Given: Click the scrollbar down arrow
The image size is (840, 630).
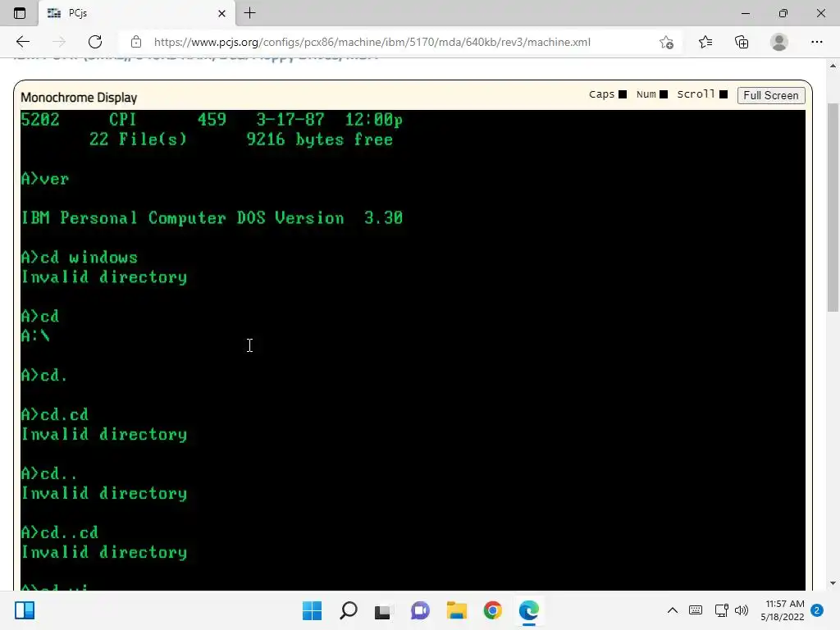Looking at the screenshot, I should (832, 583).
